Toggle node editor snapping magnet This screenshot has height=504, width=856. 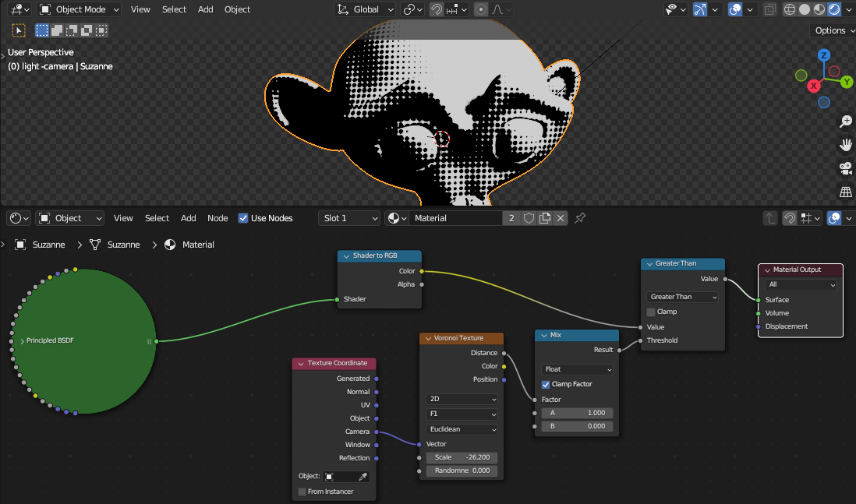tap(790, 218)
